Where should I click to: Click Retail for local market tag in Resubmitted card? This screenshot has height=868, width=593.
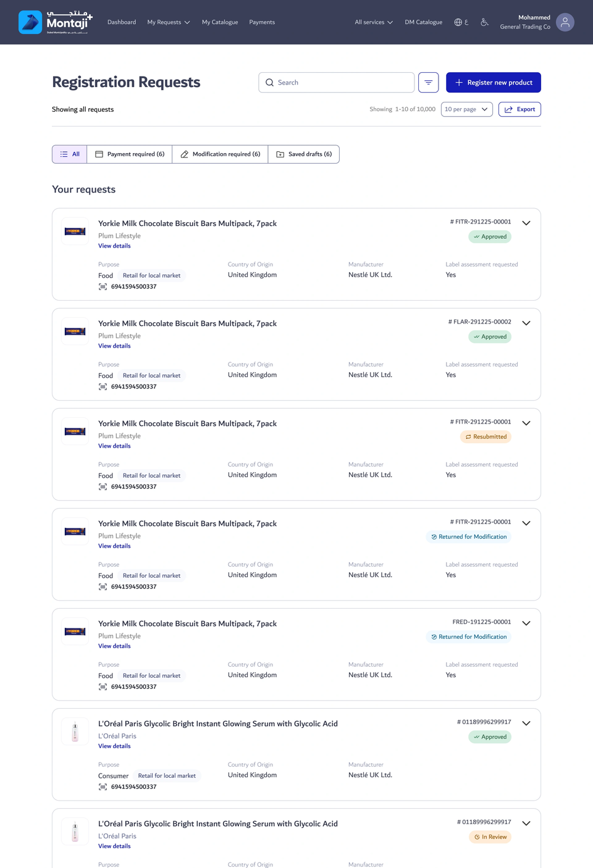151,475
